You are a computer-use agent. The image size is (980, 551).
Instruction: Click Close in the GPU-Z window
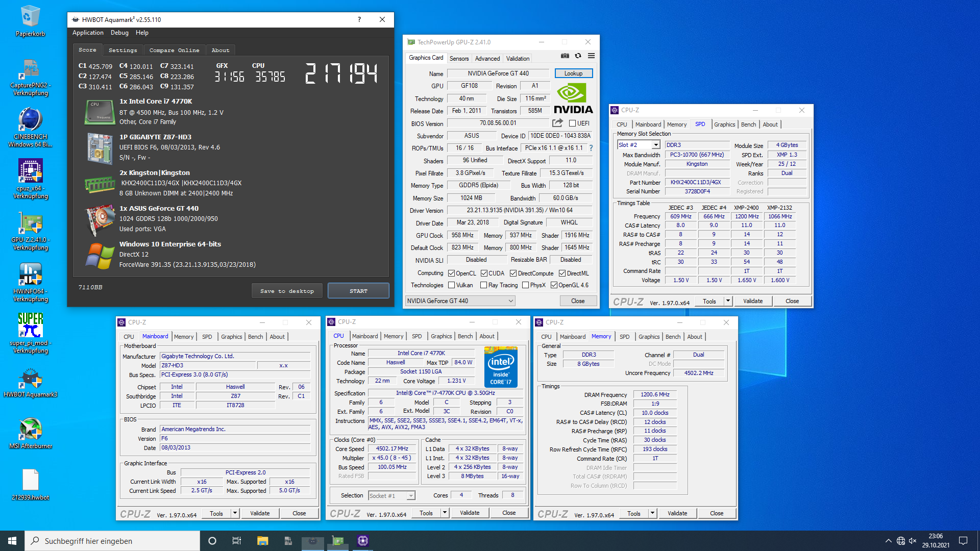pyautogui.click(x=578, y=301)
